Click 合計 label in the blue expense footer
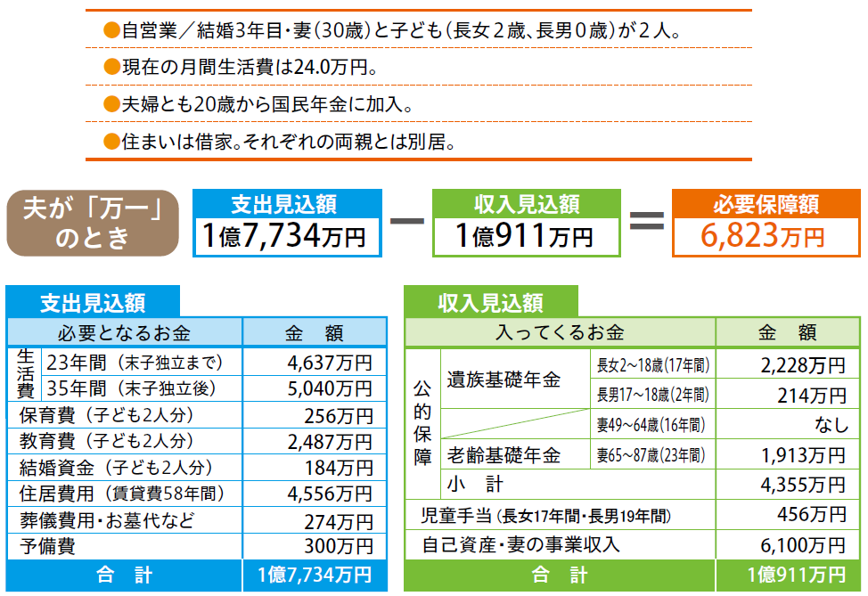The height and width of the screenshot is (596, 868). [x=125, y=575]
